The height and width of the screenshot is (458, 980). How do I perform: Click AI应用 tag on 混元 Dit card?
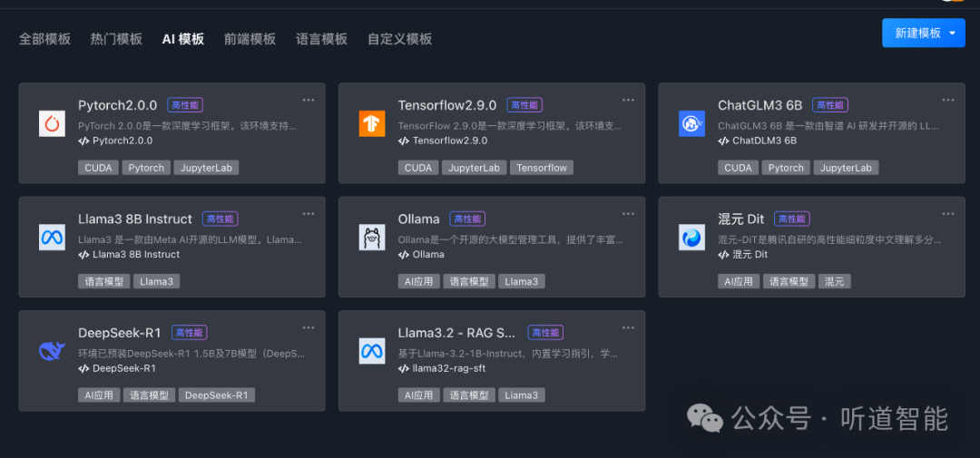pos(739,281)
